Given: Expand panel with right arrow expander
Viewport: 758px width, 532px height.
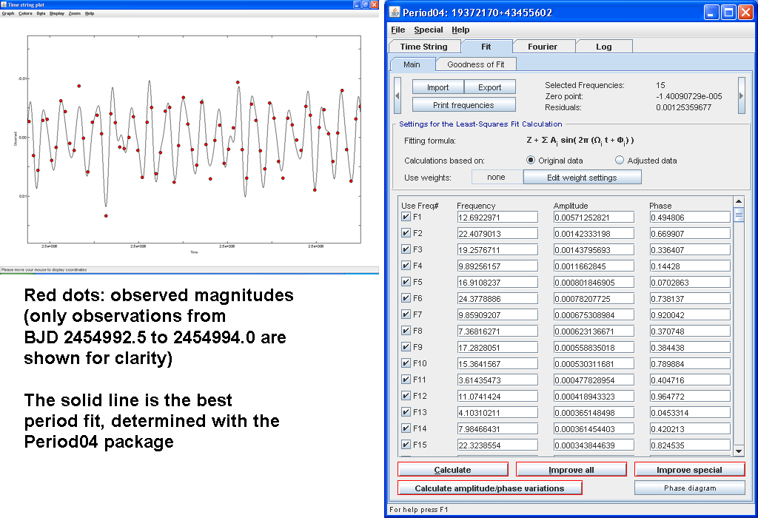Looking at the screenshot, I should point(741,95).
